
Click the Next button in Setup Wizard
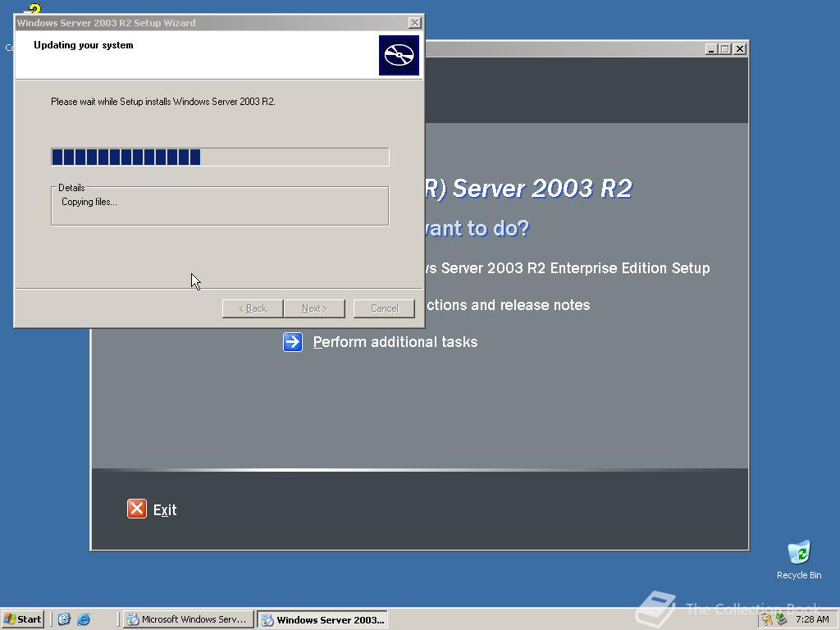pos(314,308)
